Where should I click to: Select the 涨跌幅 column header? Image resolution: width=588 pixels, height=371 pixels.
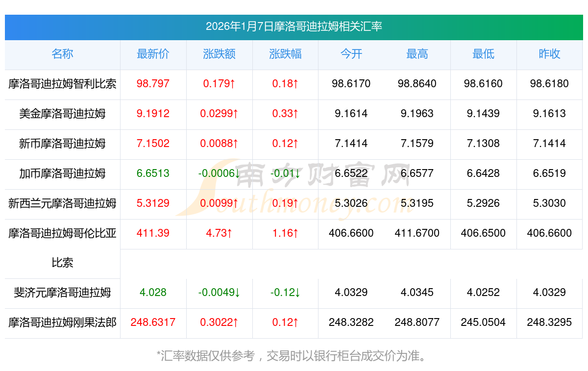coord(285,54)
